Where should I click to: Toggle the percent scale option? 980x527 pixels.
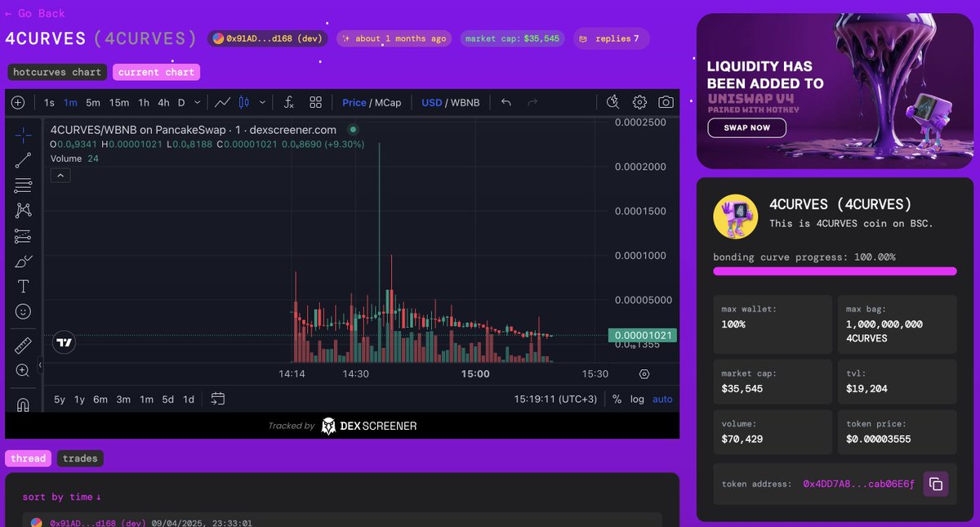tap(617, 400)
